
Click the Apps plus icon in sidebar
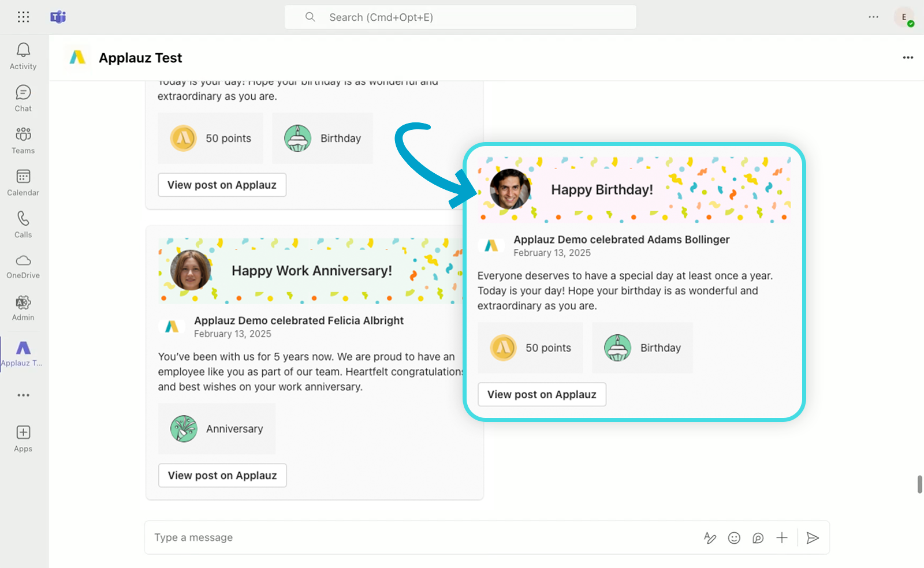(23, 433)
